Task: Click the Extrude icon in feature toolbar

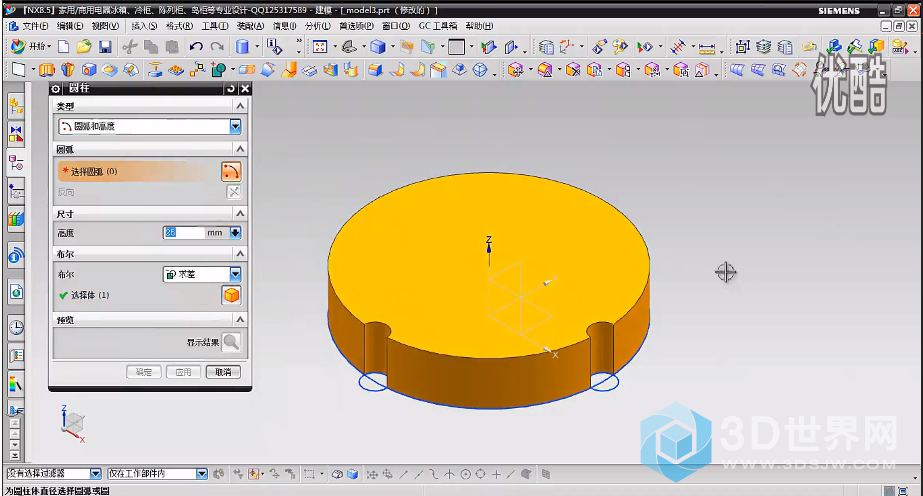Action: [x=47, y=70]
